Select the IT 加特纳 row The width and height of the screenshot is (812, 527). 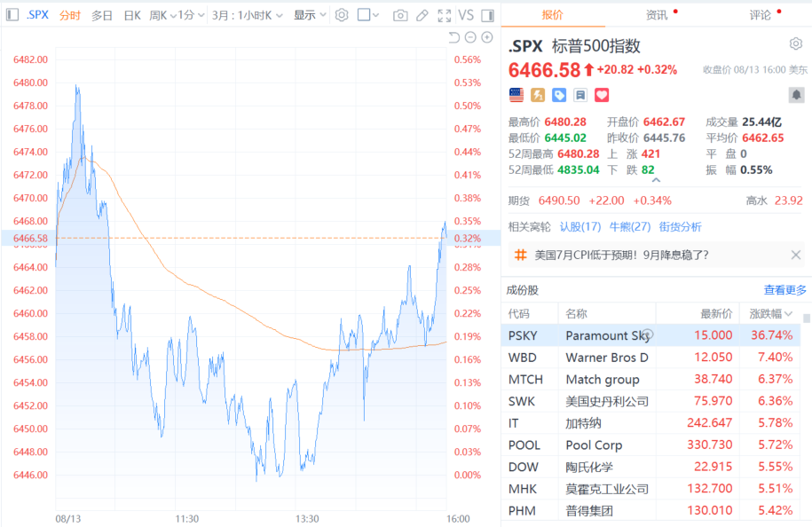pyautogui.click(x=651, y=423)
